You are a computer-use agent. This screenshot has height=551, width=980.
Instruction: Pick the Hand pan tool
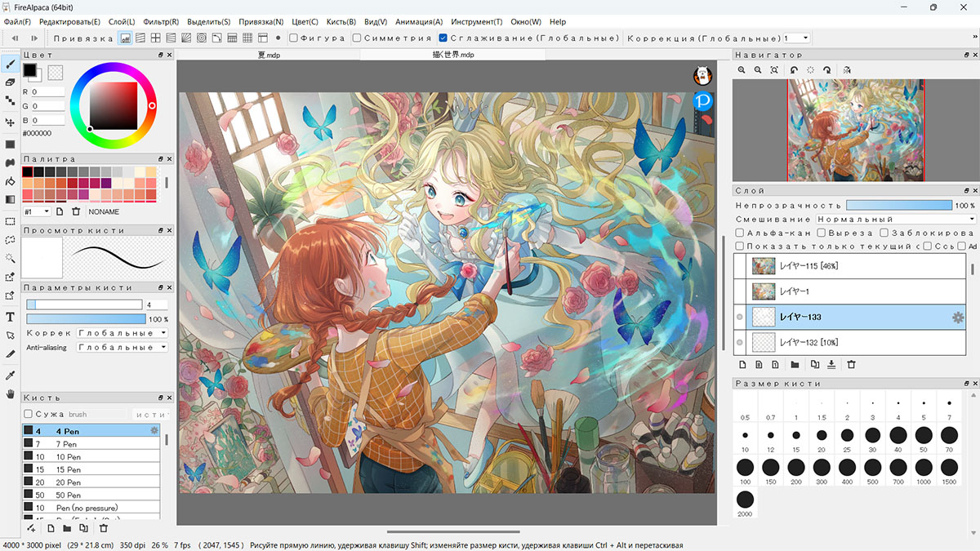(x=11, y=393)
